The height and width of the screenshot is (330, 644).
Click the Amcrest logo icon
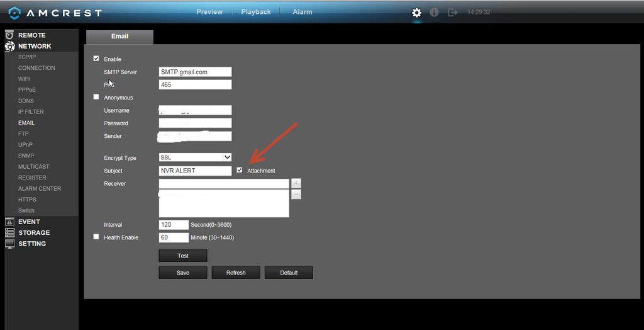[14, 13]
